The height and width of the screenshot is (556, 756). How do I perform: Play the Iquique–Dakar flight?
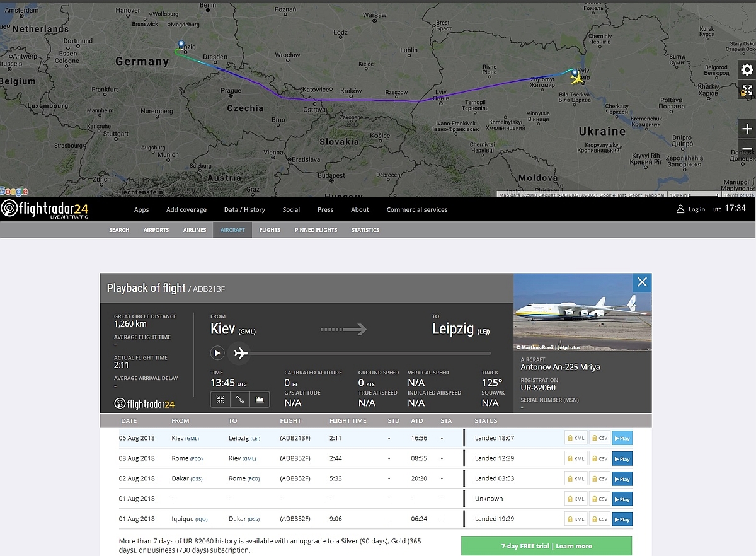[x=622, y=519]
